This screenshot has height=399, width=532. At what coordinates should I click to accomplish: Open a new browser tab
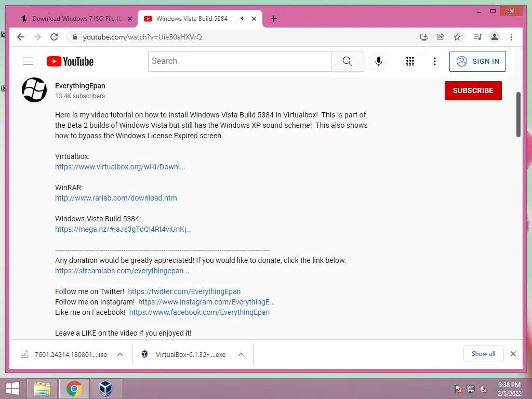tap(274, 19)
